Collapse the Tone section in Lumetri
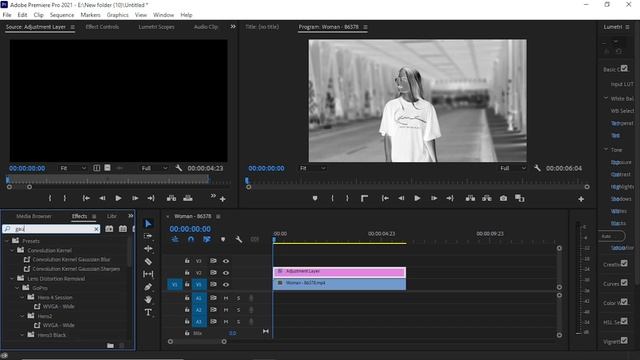This screenshot has height=360, width=640. tap(606, 150)
